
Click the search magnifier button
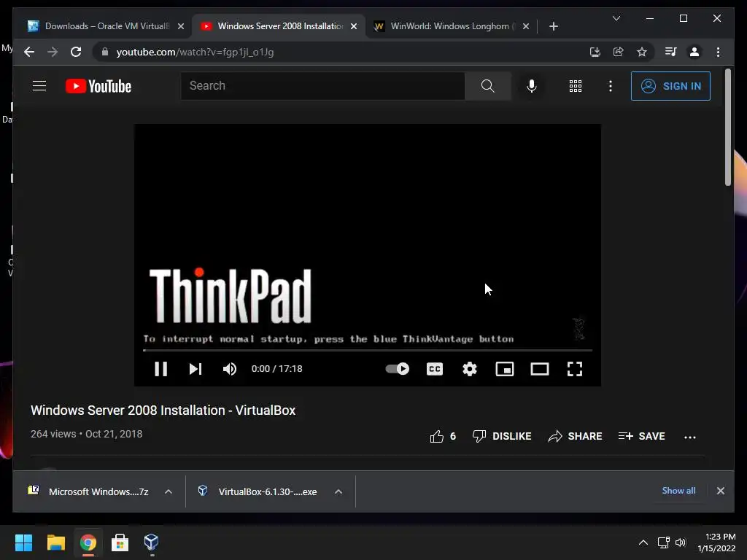(x=487, y=86)
